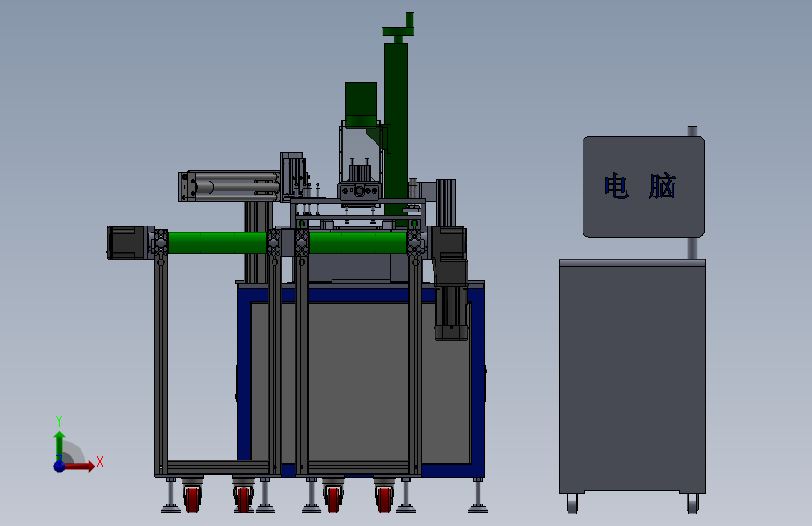Click the blue Z axis ball of triad
812x526 pixels.
[60, 466]
